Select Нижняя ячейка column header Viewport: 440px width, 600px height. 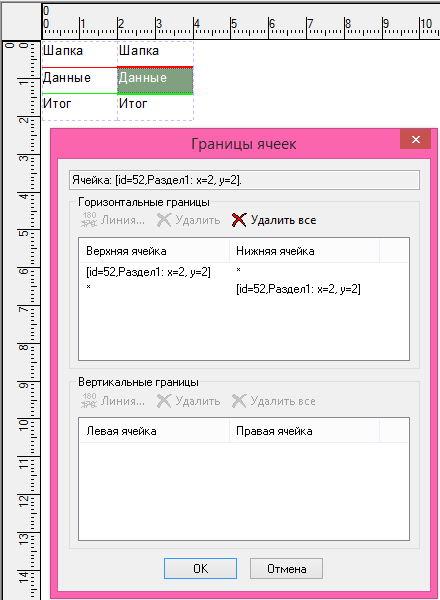coord(304,251)
